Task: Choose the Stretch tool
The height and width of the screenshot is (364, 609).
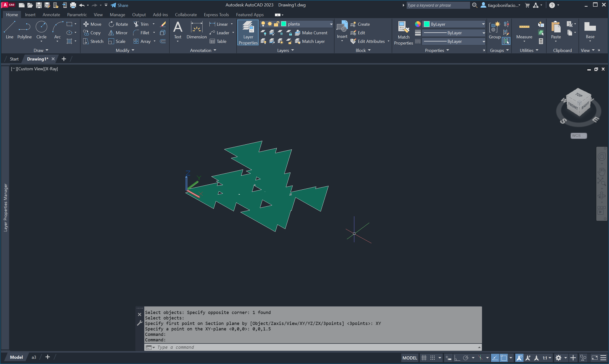Action: click(93, 41)
